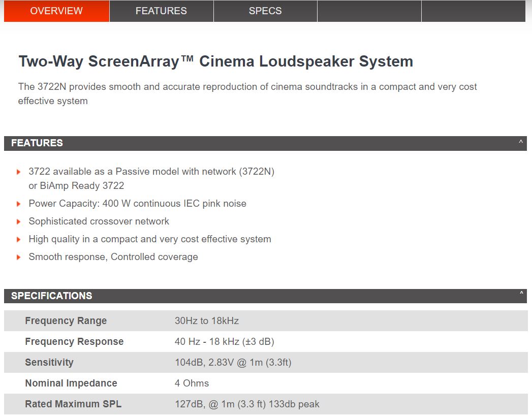Click the Nominal Impedance '4 Ohms' value
The image size is (532, 418).
point(192,383)
